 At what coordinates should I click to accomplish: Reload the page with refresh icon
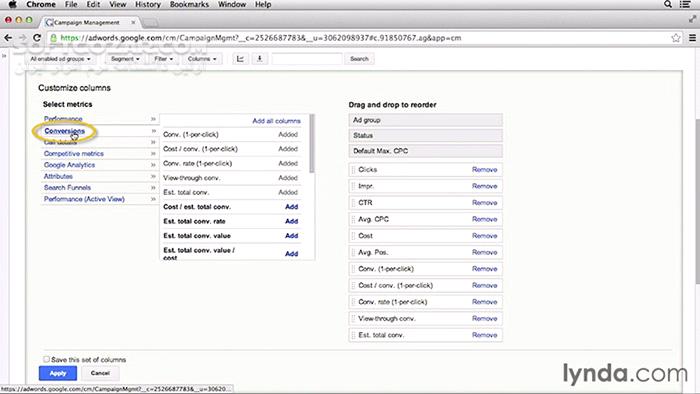[37, 38]
